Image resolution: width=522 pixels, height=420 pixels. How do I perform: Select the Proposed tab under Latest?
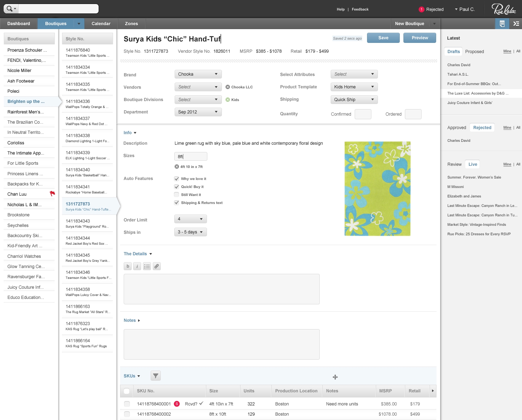pyautogui.click(x=474, y=52)
